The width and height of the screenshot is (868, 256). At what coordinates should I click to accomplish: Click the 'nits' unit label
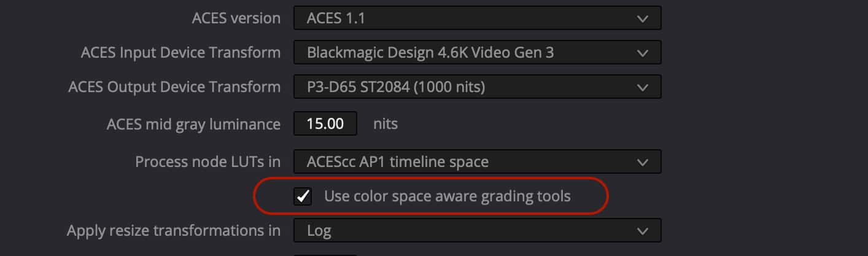tap(386, 124)
